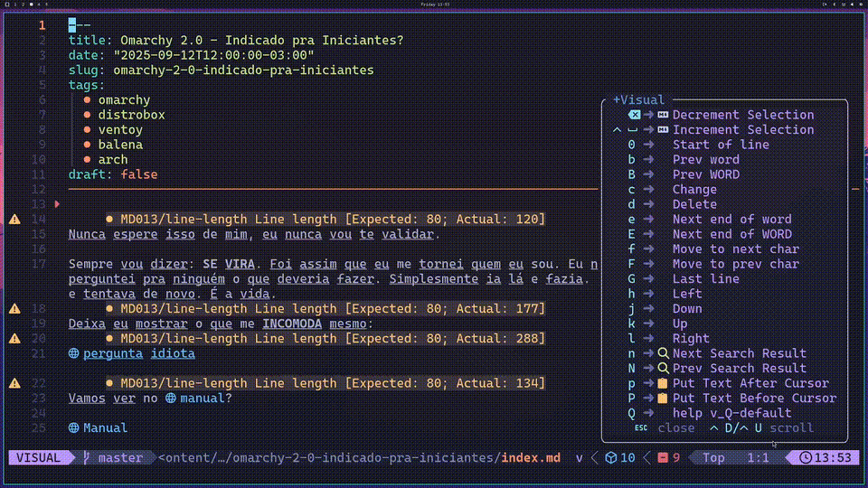Click the backspace key icon for Decrement Selection
Viewport: 868px width, 488px height.
pos(635,115)
